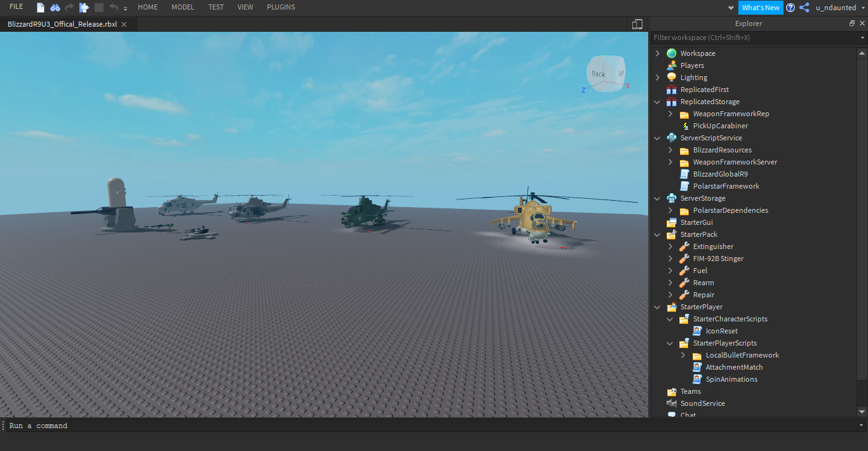
Task: Collapse the ServerScriptService node
Action: click(x=658, y=138)
